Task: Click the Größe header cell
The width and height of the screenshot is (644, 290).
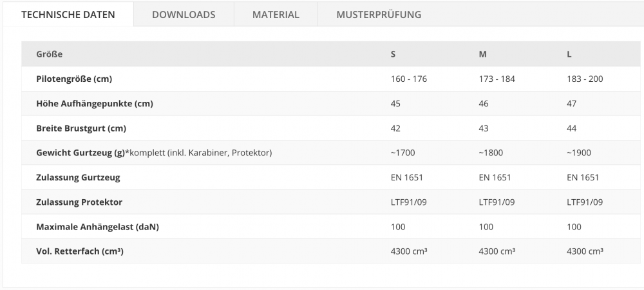Action: (x=50, y=53)
